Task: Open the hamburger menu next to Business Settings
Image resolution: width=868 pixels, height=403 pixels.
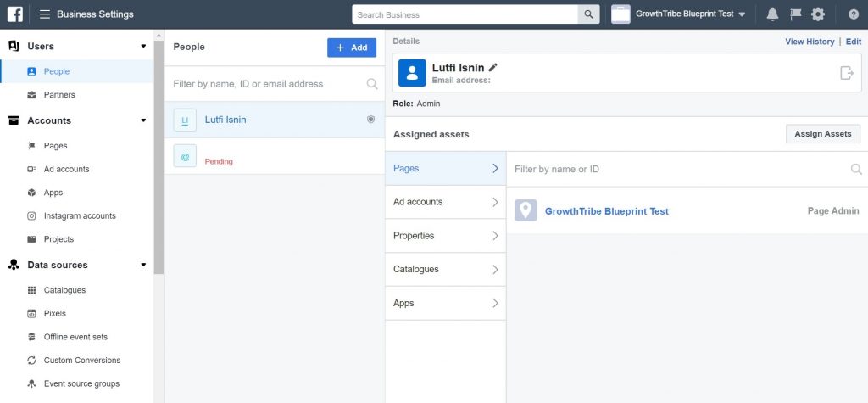Action: 45,14
